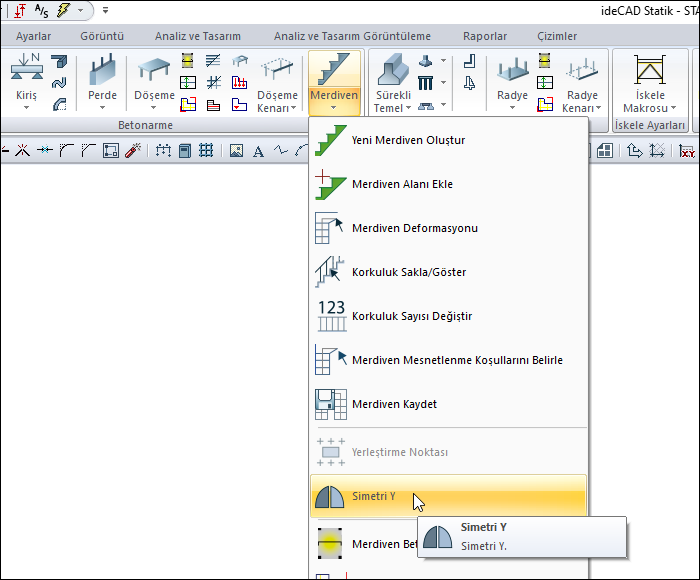Choose Merdiven Alanı Ekle menu item
Viewport: 700px width, 580px height.
pos(449,184)
